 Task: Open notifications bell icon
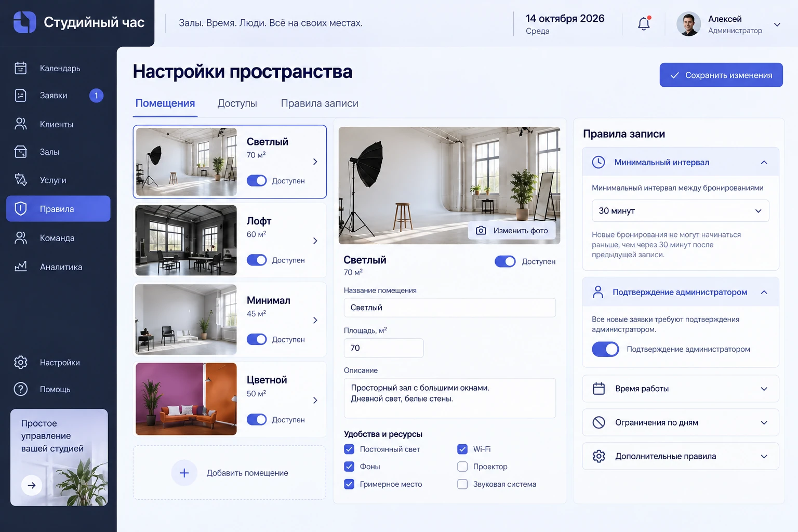tap(644, 23)
